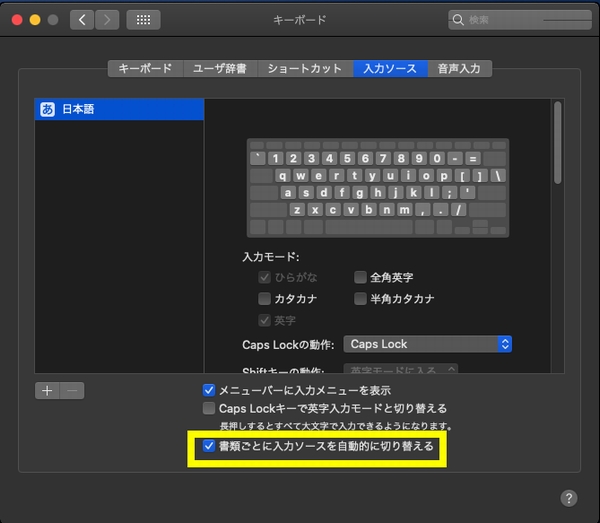Select the 入力ソース tab
Screen dimensions: 600x523
pyautogui.click(x=390, y=68)
